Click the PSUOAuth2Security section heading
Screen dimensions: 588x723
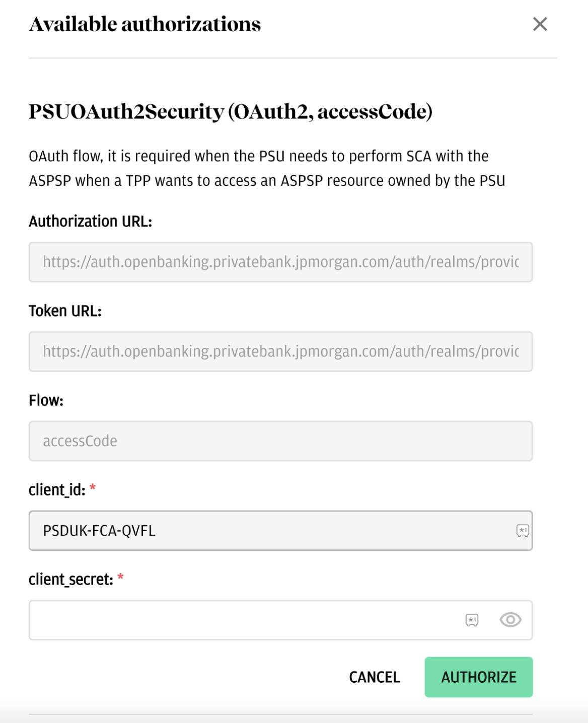pyautogui.click(x=230, y=112)
